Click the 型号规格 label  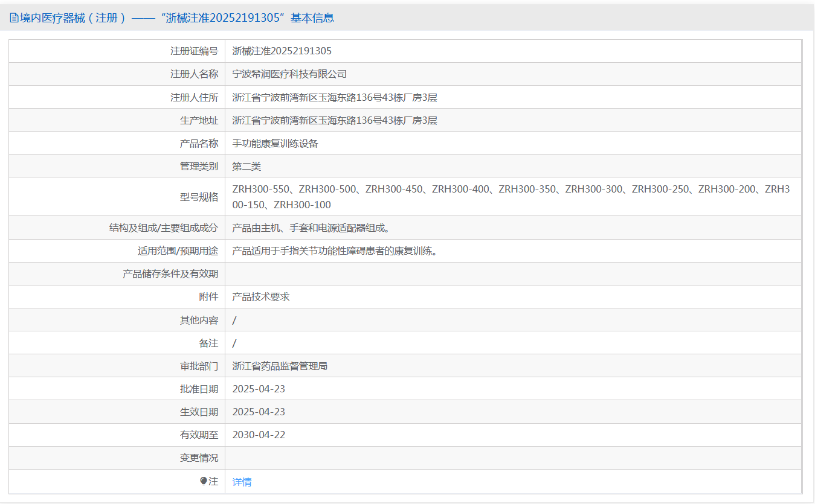199,197
